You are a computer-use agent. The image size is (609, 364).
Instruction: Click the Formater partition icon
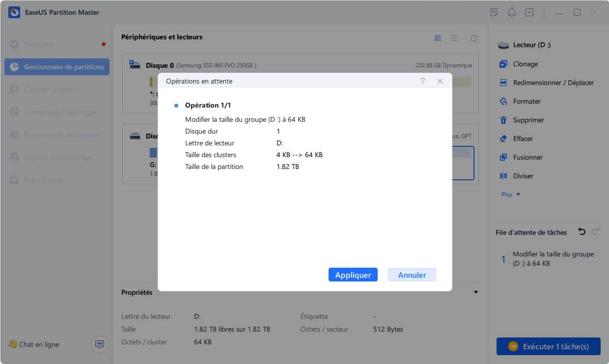point(503,102)
